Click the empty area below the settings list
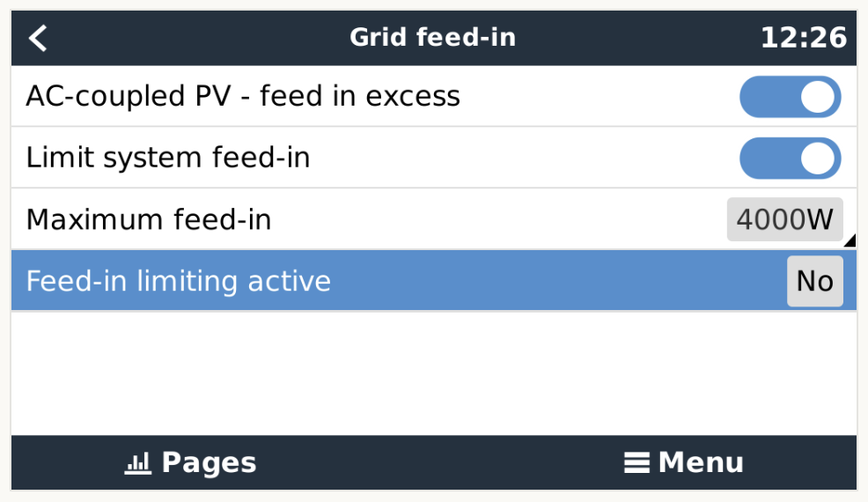Viewport: 868px width, 502px height. click(x=433, y=373)
